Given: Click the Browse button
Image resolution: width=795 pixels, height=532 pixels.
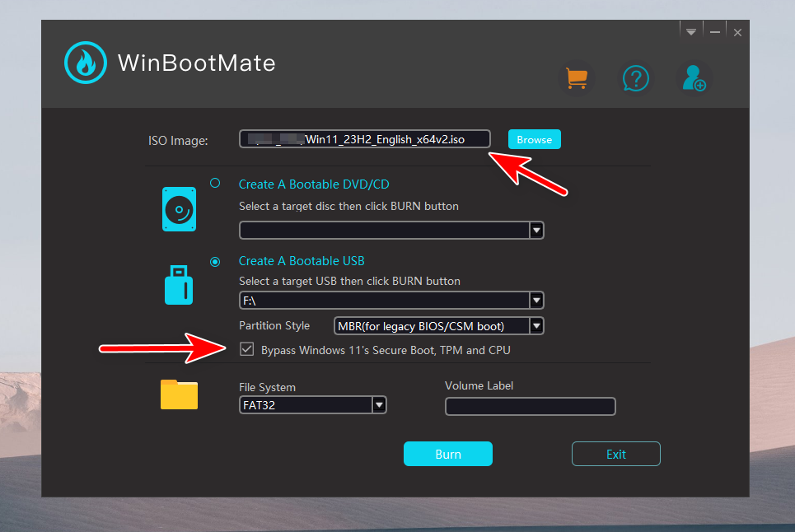Looking at the screenshot, I should pyautogui.click(x=535, y=139).
